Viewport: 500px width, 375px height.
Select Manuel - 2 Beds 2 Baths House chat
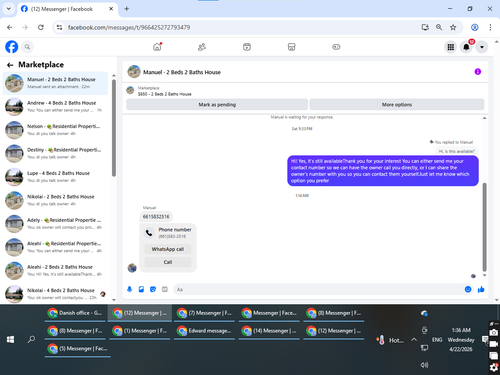(56, 83)
